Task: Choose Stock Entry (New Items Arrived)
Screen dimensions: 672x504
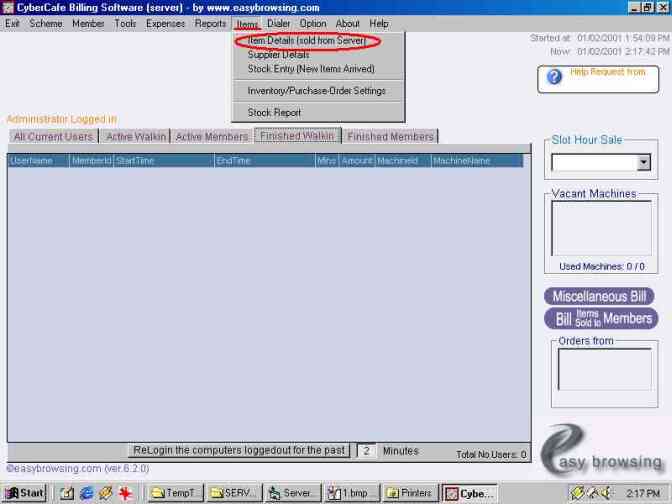Action: tap(311, 69)
